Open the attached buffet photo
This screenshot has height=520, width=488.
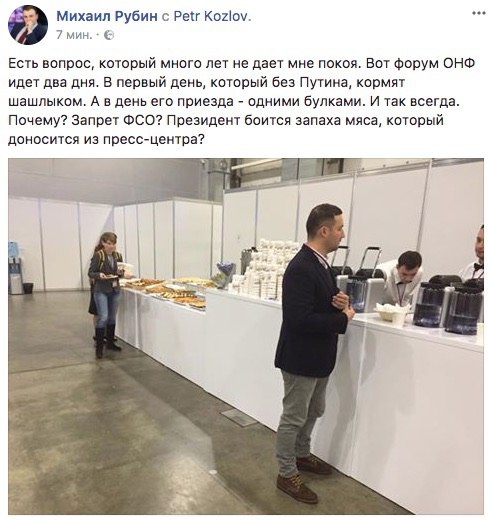point(246,336)
